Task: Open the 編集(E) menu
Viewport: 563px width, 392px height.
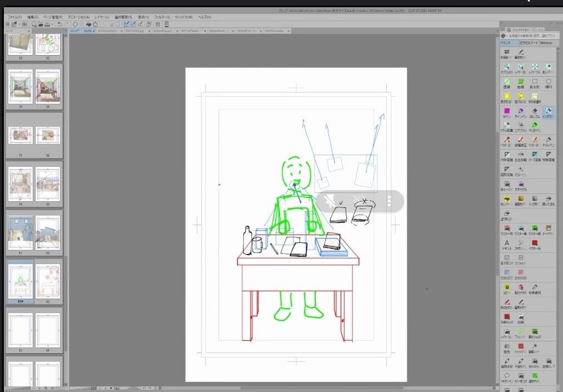Action: pos(33,17)
